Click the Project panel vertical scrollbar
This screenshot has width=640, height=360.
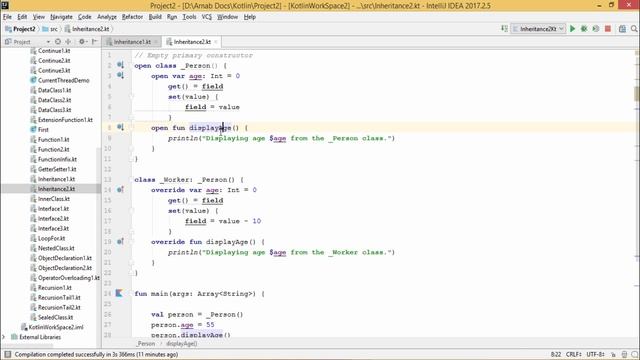pyautogui.click(x=98, y=245)
